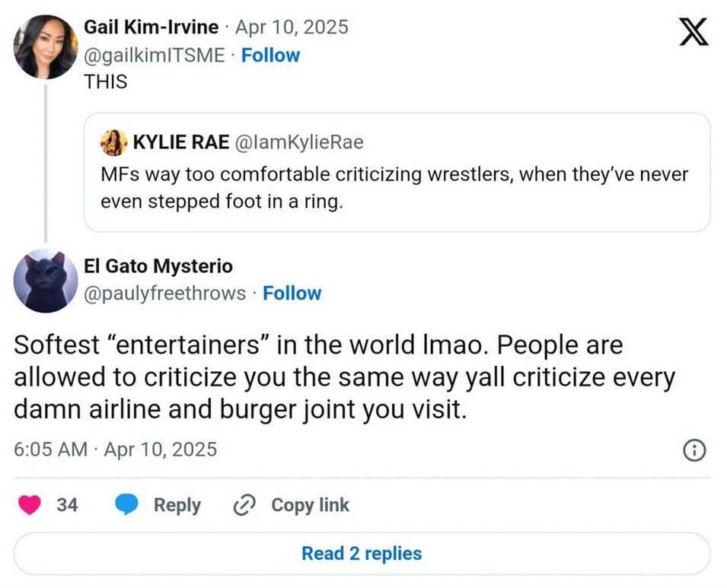Follow @paulyfreethrows
This screenshot has width=727, height=588.
(292, 293)
